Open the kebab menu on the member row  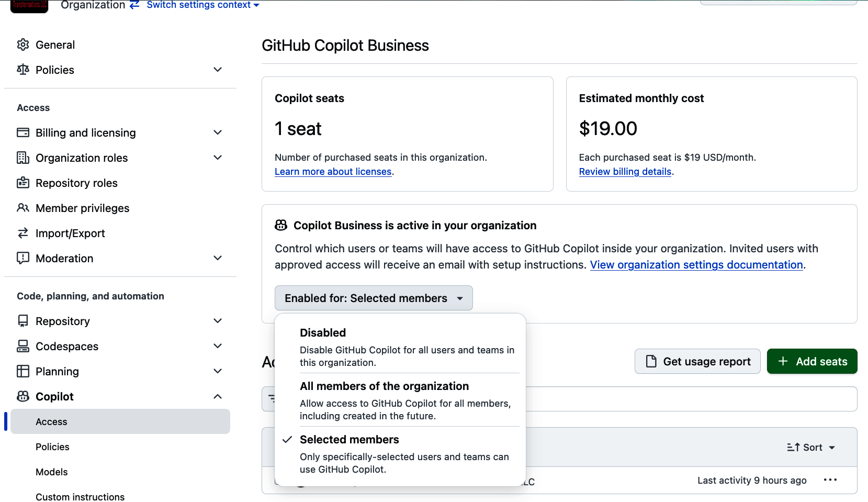(830, 480)
